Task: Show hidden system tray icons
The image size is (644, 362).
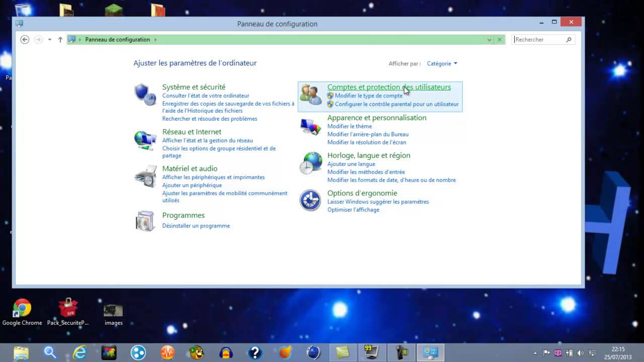Action: click(x=535, y=353)
